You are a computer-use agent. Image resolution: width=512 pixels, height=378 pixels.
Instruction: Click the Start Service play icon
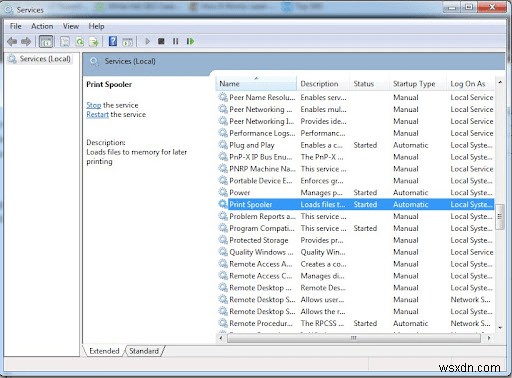point(147,41)
